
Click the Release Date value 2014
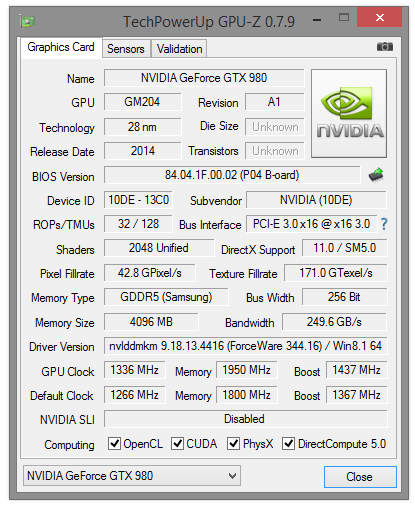[x=142, y=151]
